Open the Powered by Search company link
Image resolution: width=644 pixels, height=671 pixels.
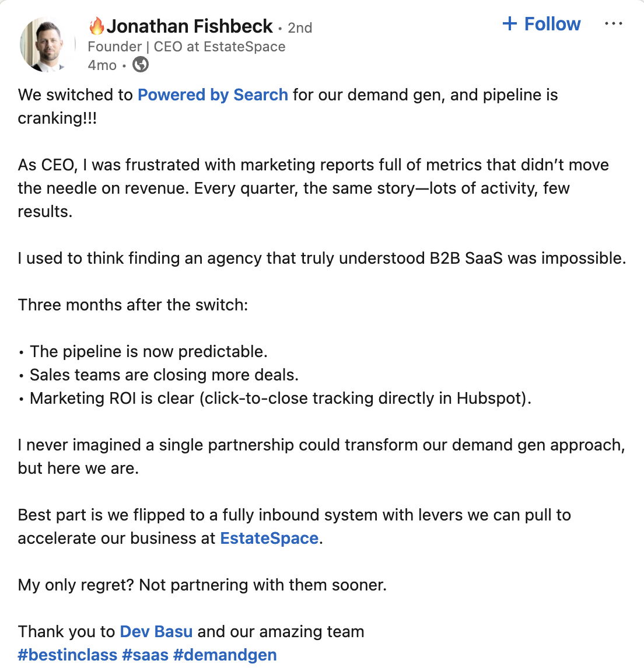coord(213,95)
